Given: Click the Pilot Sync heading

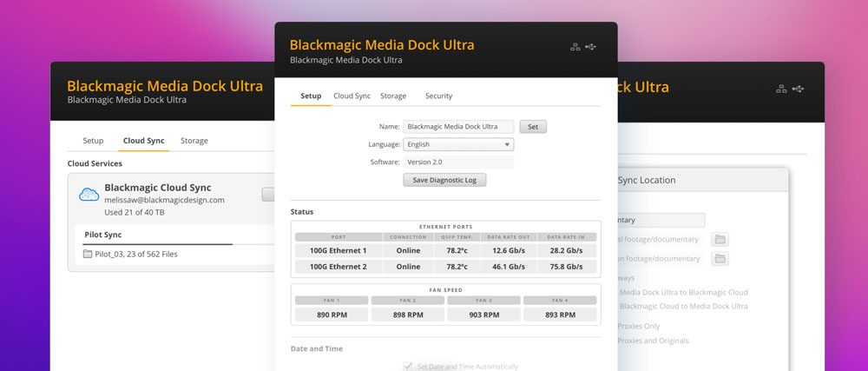Looking at the screenshot, I should click(x=103, y=235).
